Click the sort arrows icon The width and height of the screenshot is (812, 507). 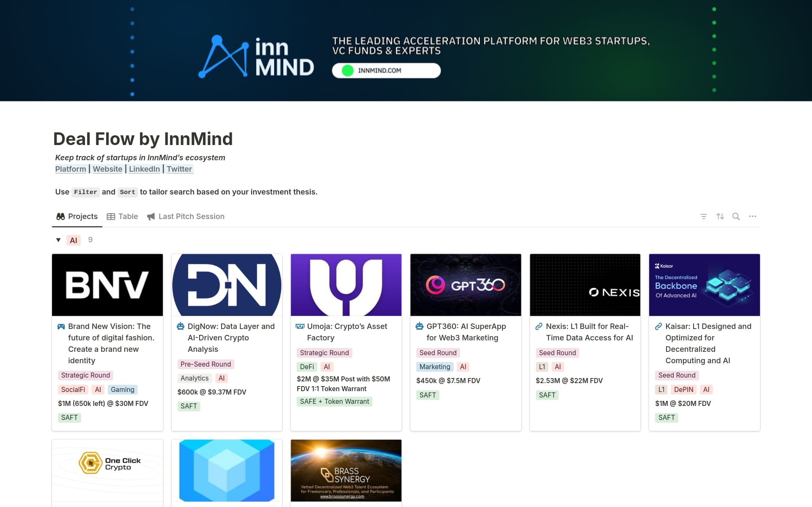[x=720, y=217]
